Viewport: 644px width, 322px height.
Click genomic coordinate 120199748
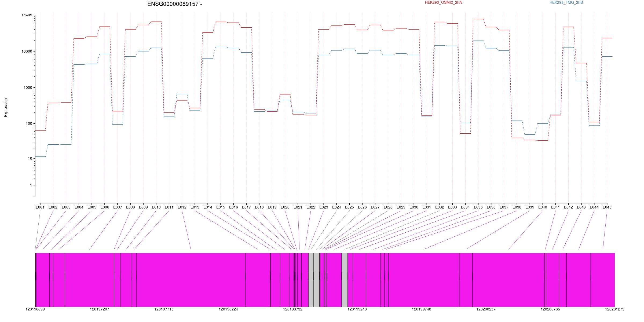(422, 309)
